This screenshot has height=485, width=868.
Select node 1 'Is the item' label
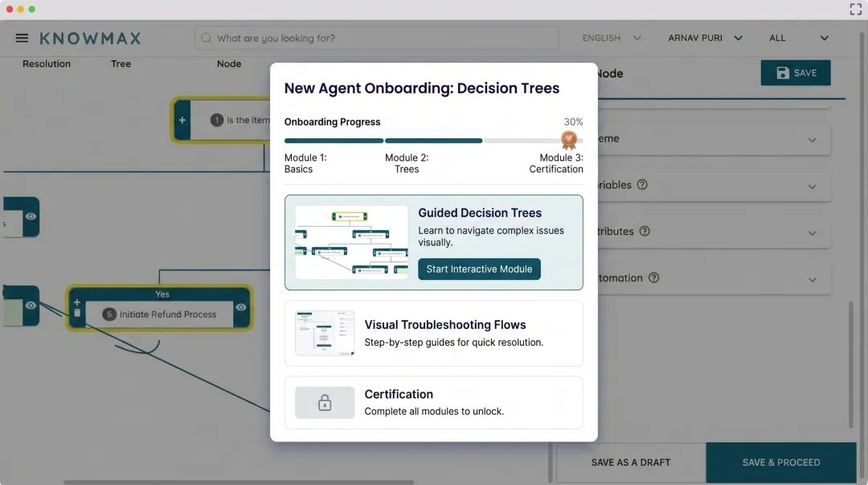pyautogui.click(x=248, y=120)
